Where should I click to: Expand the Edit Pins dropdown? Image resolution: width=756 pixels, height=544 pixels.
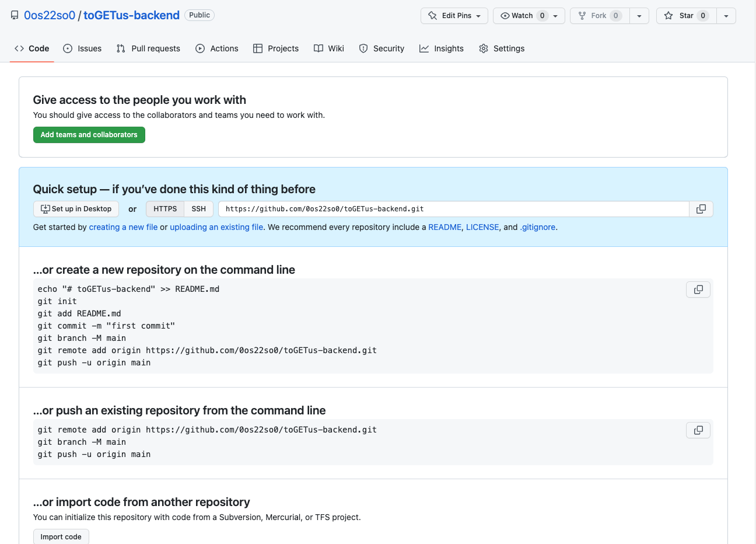tap(456, 16)
